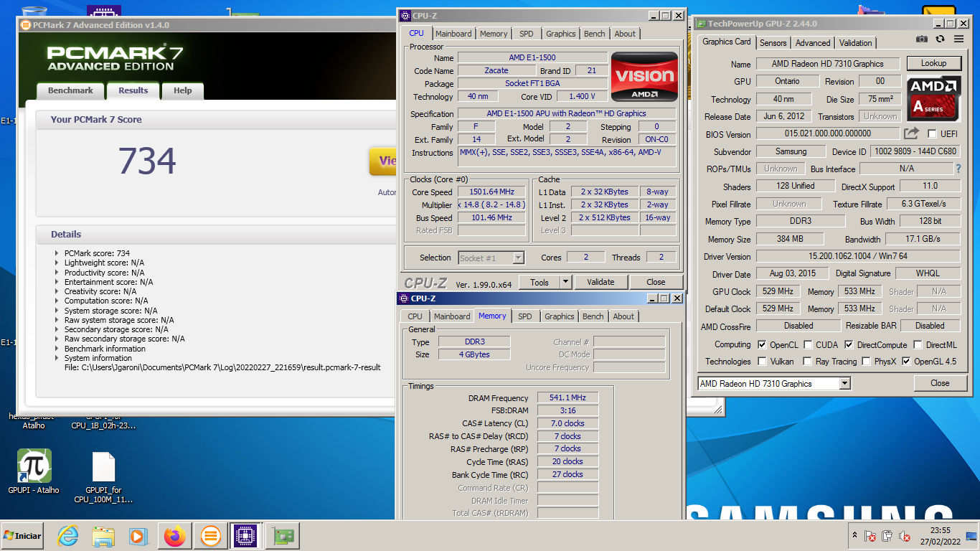Toggle the CUDA checkbox
This screenshot has width=980, height=551.
point(808,345)
